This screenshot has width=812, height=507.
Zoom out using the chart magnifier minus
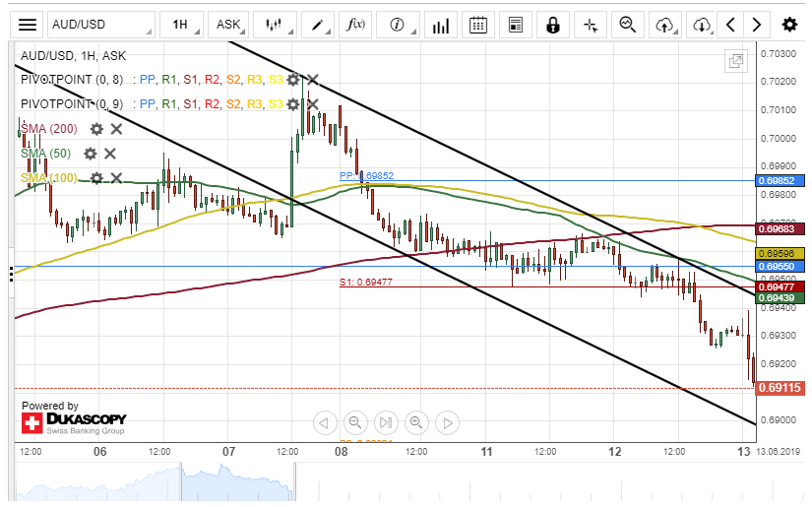(x=355, y=423)
